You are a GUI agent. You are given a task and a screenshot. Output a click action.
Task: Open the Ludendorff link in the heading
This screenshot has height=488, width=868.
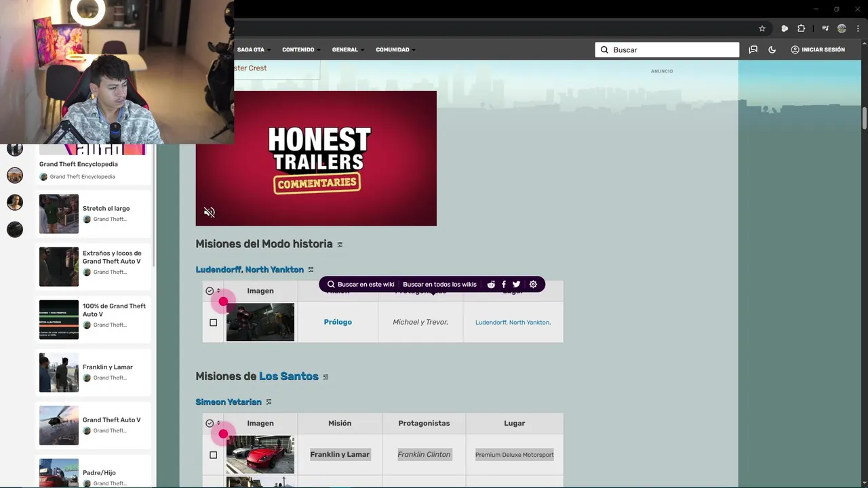click(x=218, y=270)
